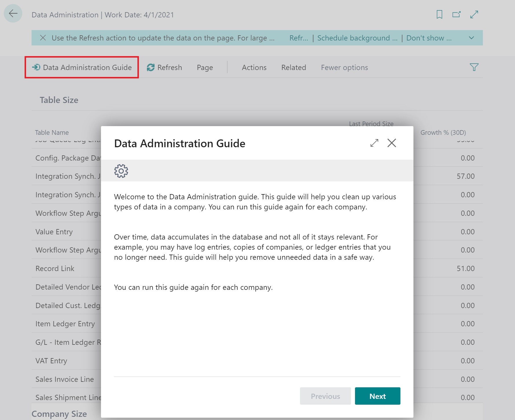Select Fewer options in the action bar
Screen dimensions: 515x420
tap(344, 67)
